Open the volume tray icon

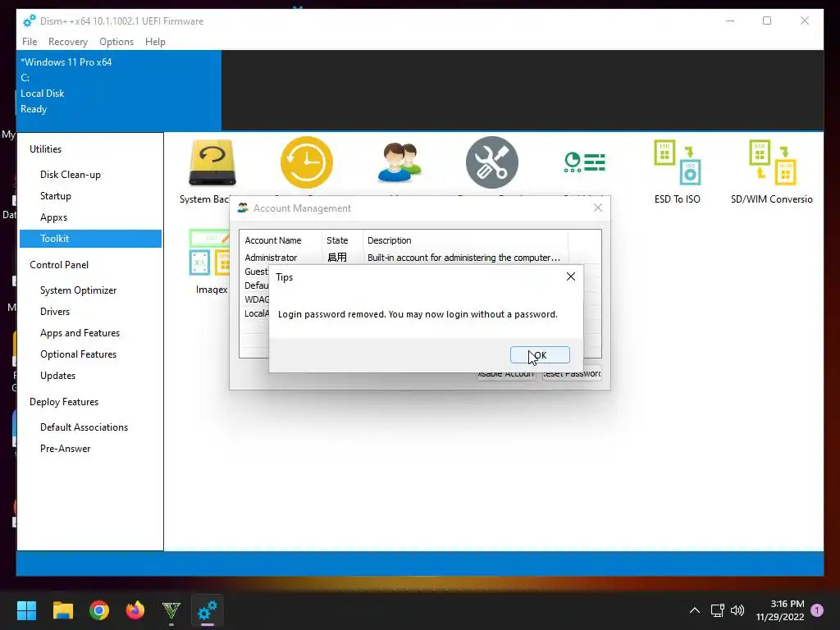click(737, 610)
